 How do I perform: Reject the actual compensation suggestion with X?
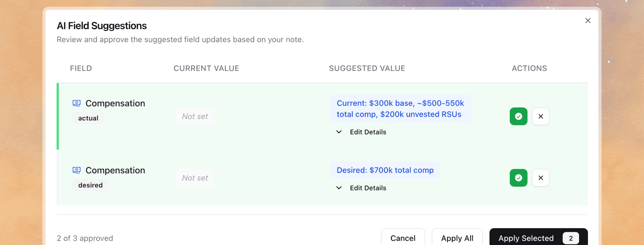(x=541, y=116)
